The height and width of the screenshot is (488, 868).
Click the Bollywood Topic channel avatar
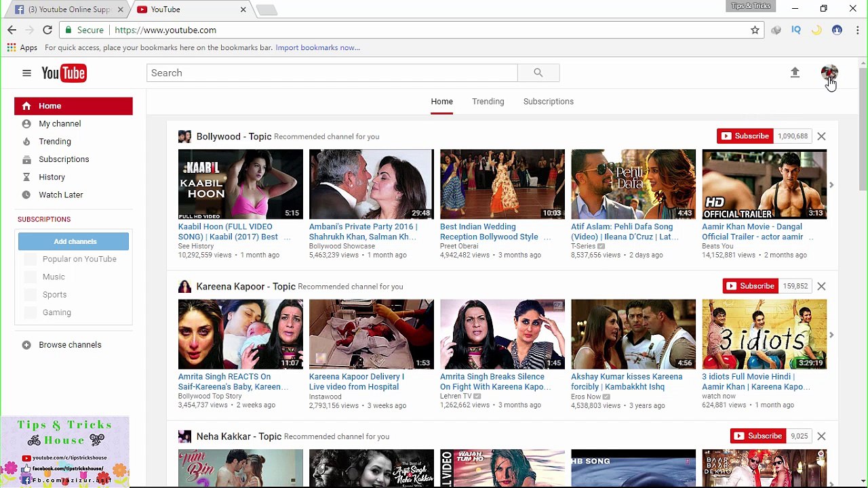tap(184, 136)
